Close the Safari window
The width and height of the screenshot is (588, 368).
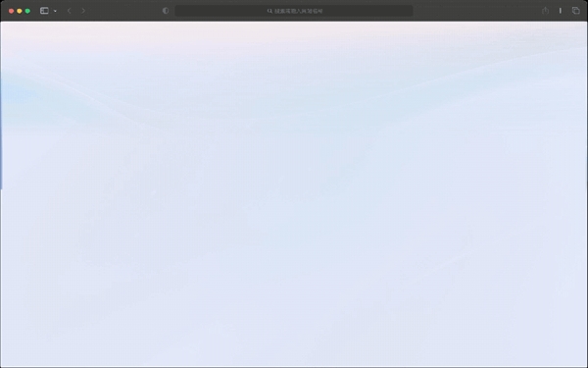[11, 11]
